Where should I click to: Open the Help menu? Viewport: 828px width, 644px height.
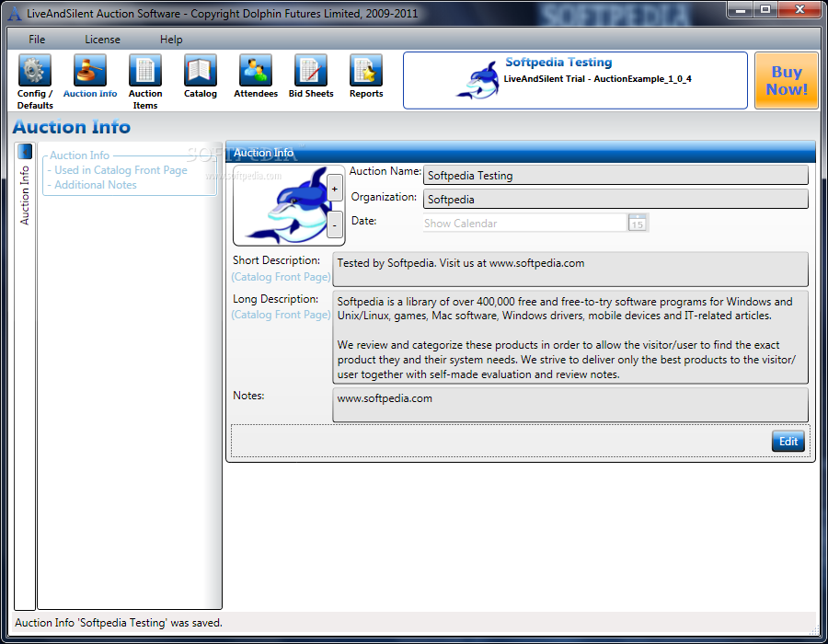pyautogui.click(x=171, y=40)
